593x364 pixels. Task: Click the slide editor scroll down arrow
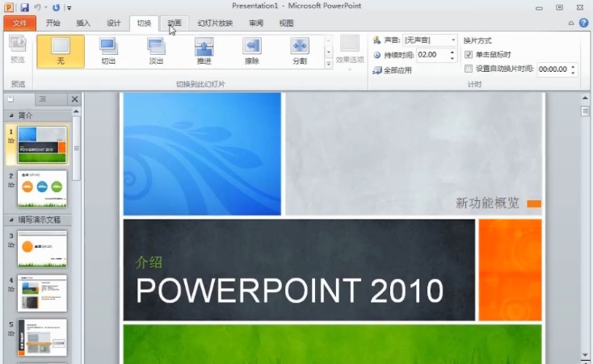pos(585,355)
